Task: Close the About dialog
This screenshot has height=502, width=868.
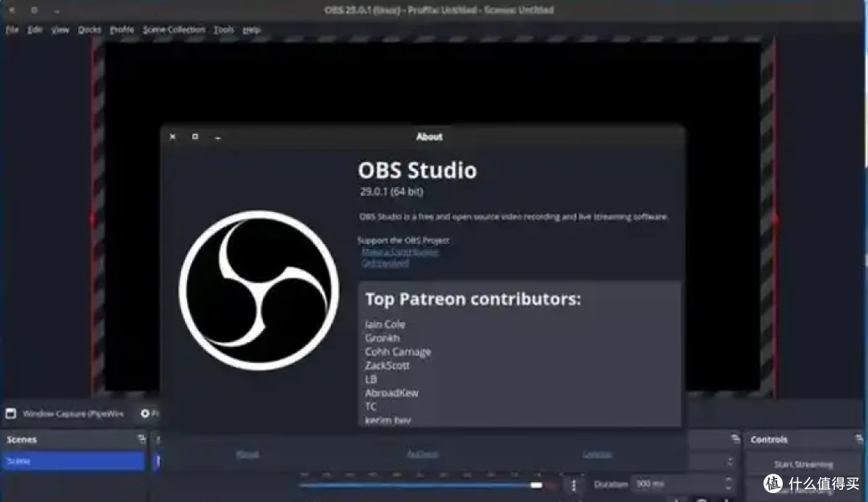Action: pos(173,137)
